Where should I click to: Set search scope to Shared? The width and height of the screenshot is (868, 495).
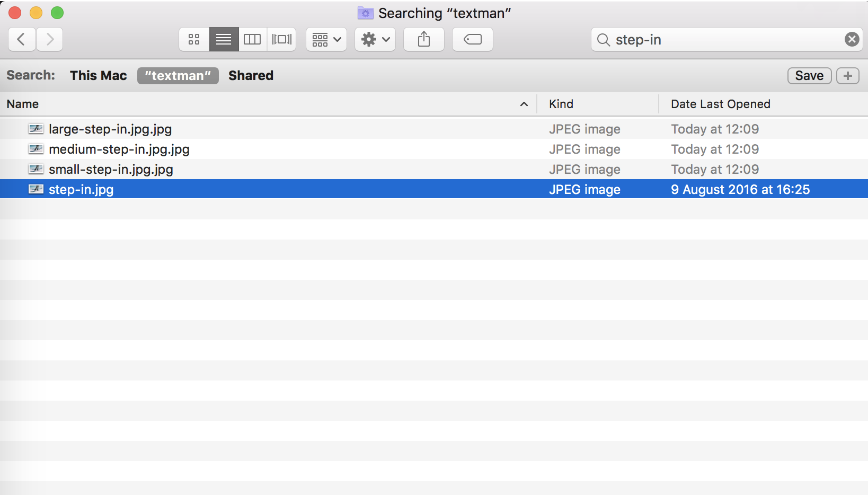coord(251,76)
